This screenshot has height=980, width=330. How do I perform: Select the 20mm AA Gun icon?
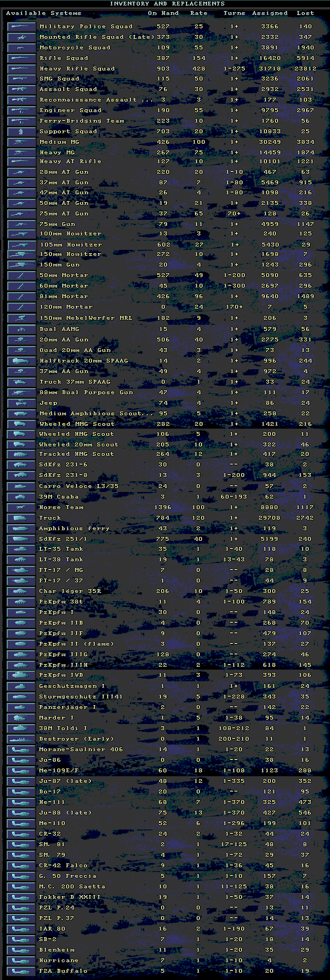tap(22, 339)
